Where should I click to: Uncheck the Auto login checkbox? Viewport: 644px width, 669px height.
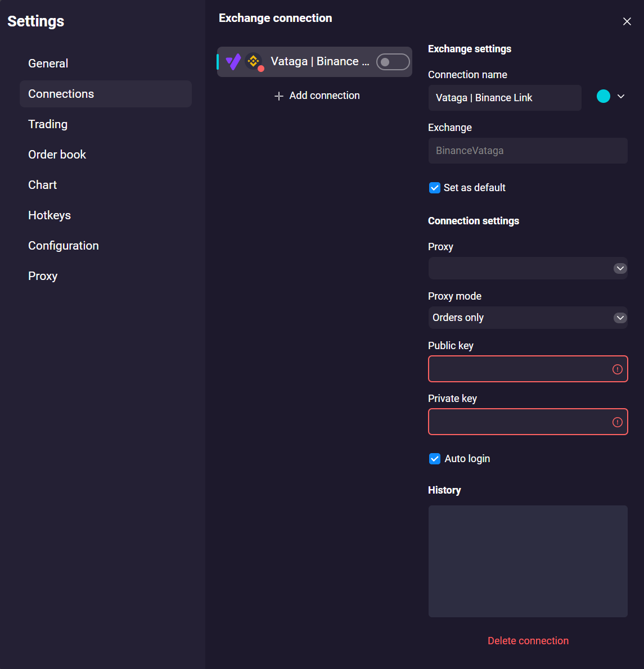coord(434,459)
